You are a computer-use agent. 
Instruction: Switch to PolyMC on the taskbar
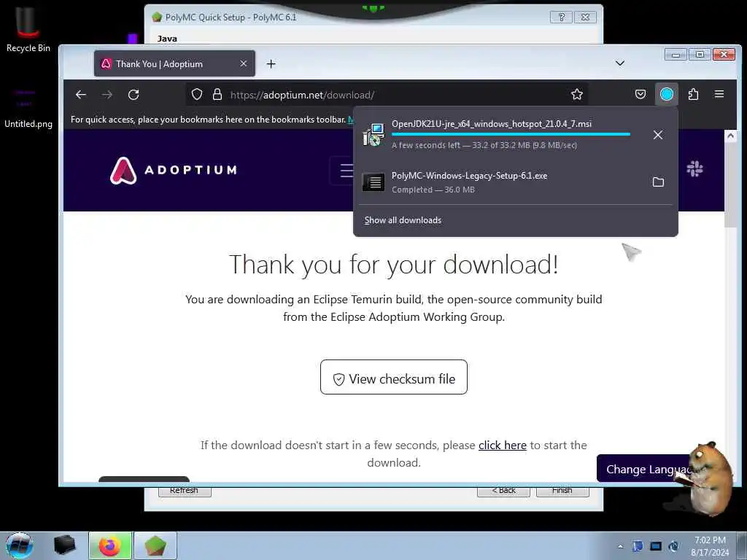click(155, 545)
